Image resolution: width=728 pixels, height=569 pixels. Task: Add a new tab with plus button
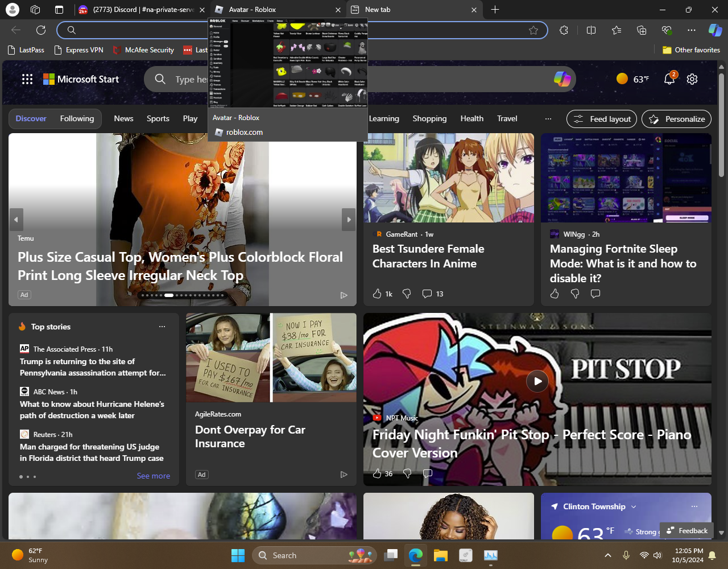495,10
